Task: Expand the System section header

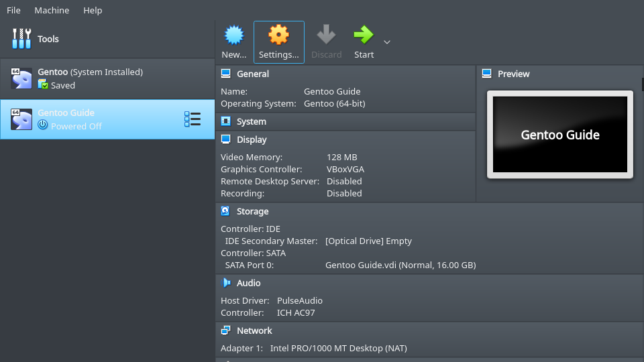Action: 251,121
